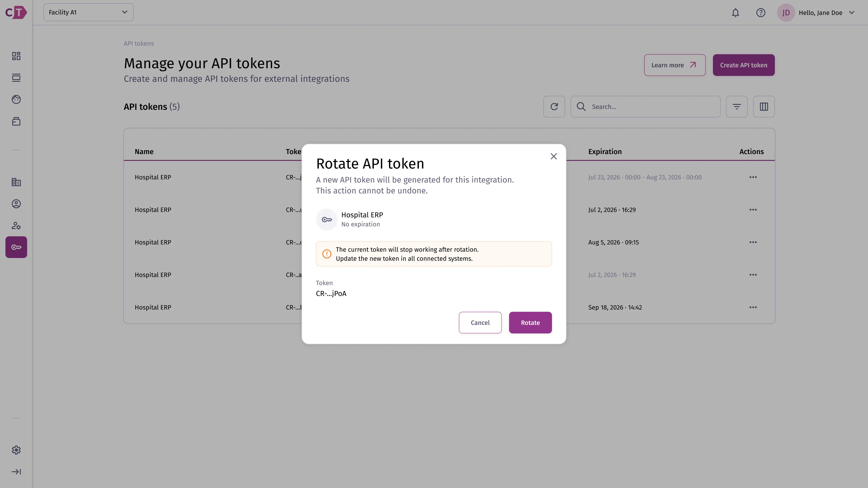Open actions for Jul 2, 2026 second row token
This screenshot has height=488, width=868.
click(x=753, y=209)
